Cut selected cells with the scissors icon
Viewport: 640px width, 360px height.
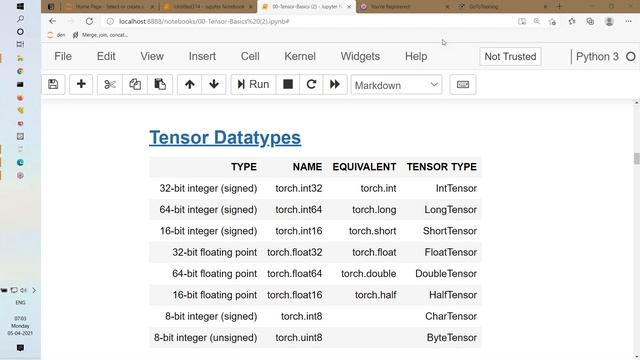(110, 84)
